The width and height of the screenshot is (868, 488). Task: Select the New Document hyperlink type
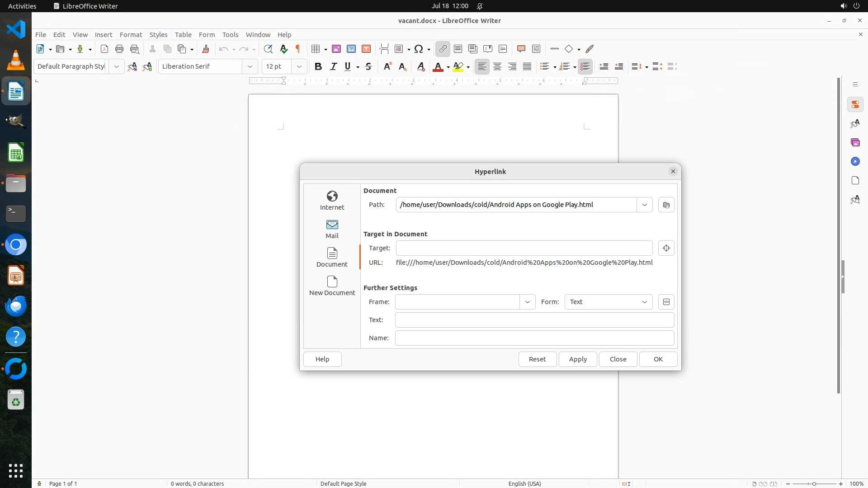[x=332, y=286]
